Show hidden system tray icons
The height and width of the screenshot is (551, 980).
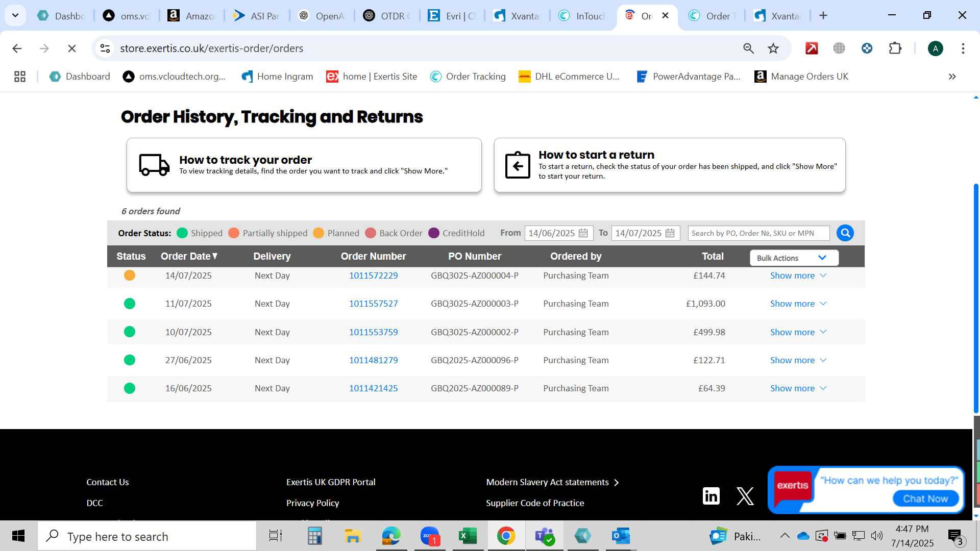785,536
